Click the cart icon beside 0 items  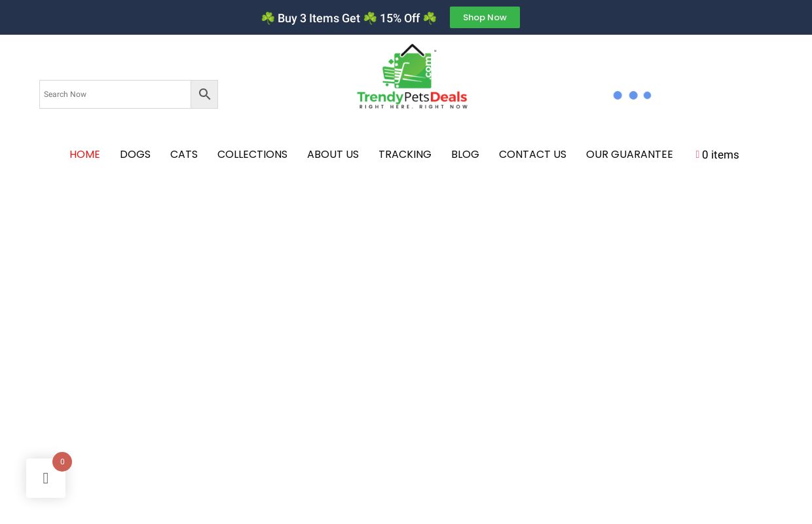pos(697,155)
